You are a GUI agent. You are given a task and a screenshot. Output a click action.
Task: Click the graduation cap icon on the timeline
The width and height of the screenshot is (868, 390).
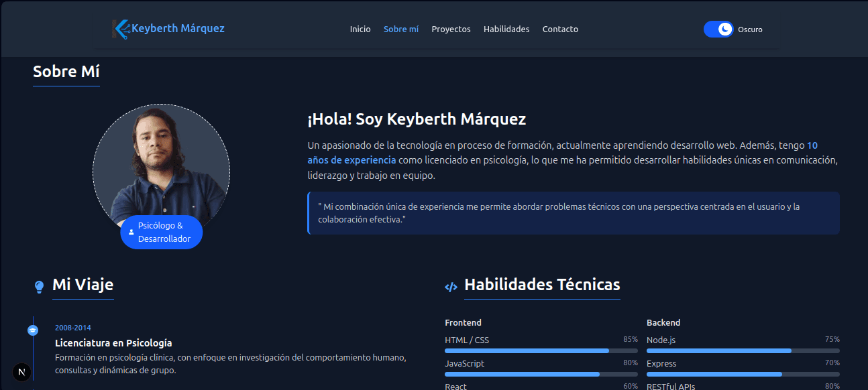[32, 329]
